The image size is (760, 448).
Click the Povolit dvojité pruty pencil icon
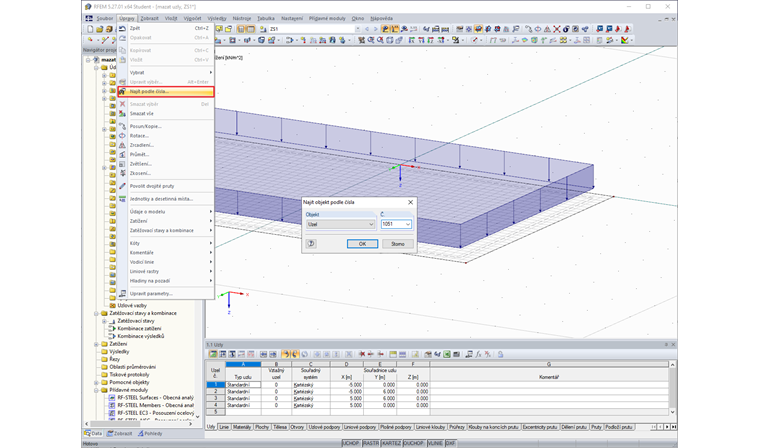122,186
